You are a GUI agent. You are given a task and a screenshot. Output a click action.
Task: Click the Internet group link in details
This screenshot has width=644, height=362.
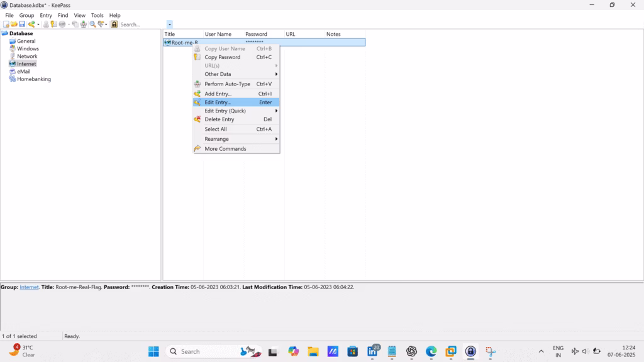[29, 287]
